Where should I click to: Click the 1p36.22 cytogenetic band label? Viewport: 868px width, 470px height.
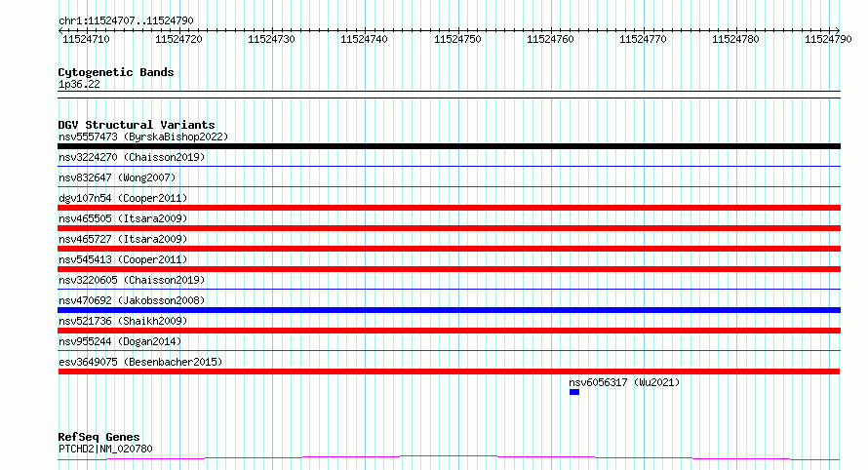click(79, 84)
